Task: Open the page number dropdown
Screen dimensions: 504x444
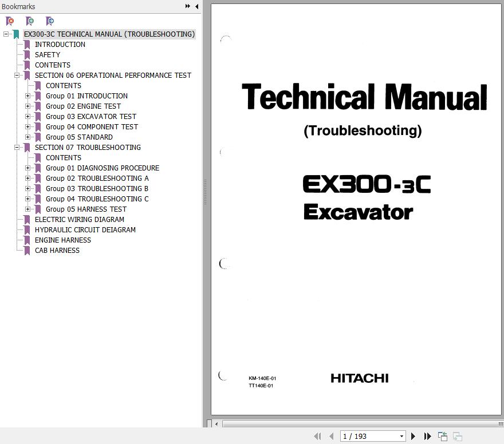Action: click(x=401, y=437)
